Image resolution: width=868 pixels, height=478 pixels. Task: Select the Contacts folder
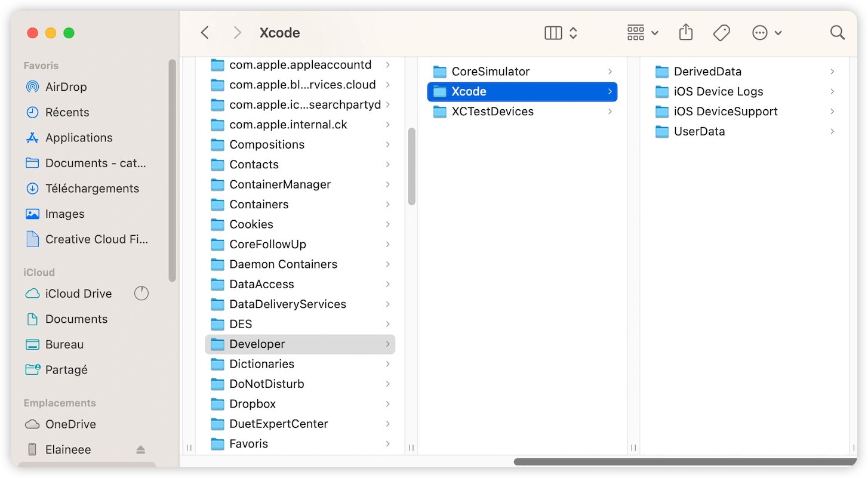tap(300, 164)
